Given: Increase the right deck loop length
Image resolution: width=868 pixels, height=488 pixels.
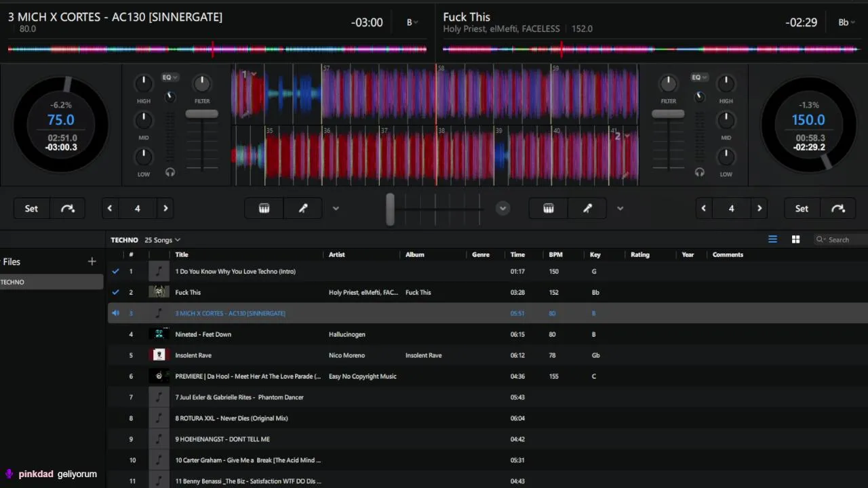Looking at the screenshot, I should pyautogui.click(x=759, y=209).
